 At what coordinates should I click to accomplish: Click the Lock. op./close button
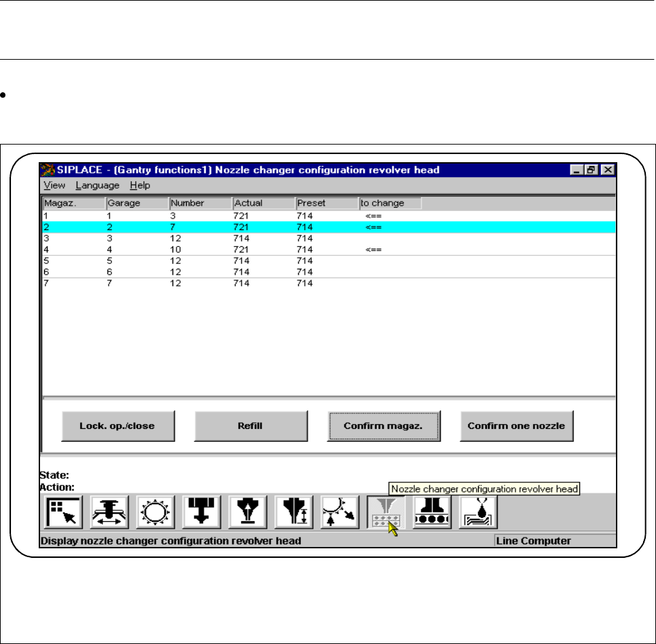click(118, 426)
